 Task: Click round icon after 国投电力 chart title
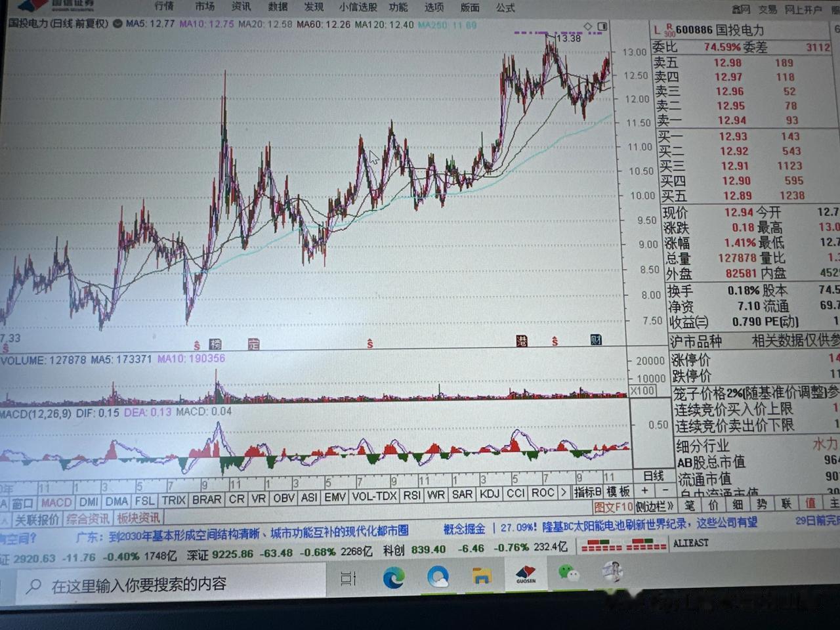pos(117,24)
